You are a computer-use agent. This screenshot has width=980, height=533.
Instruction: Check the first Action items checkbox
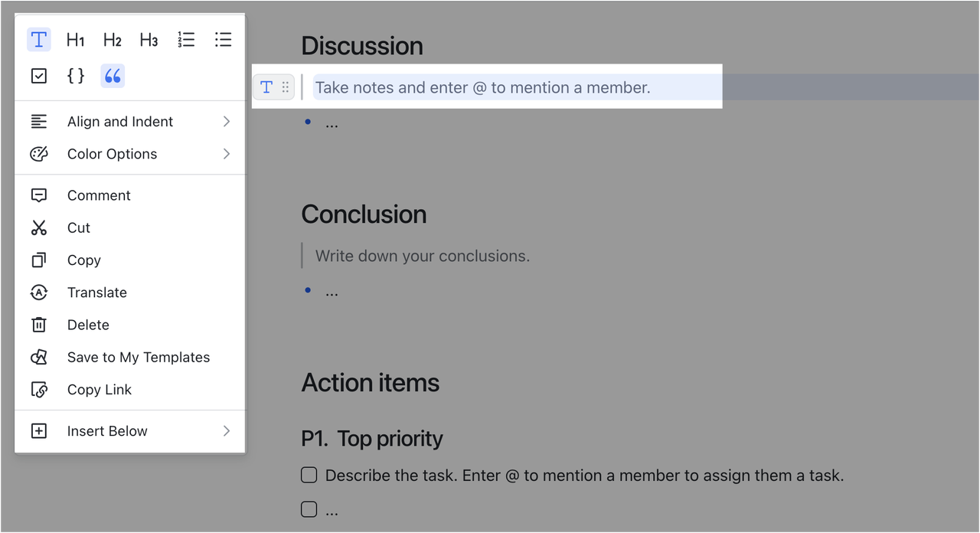309,475
